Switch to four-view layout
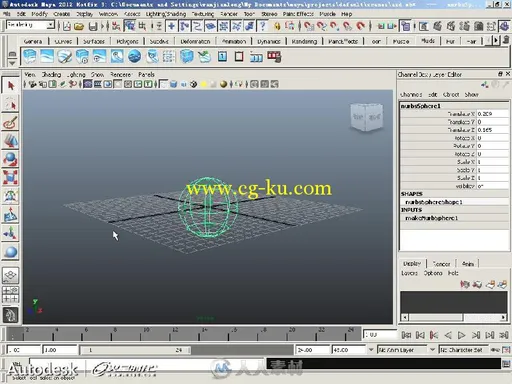Viewport: 512px width, 384px height. pyautogui.click(x=10, y=295)
